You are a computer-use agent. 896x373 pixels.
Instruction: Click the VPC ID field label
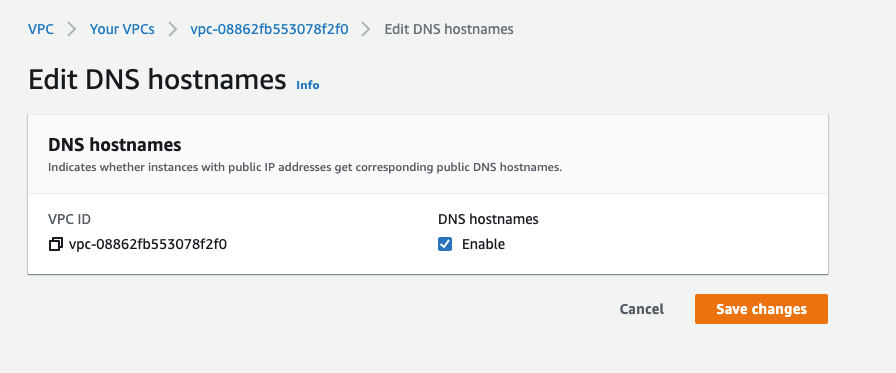(70, 219)
